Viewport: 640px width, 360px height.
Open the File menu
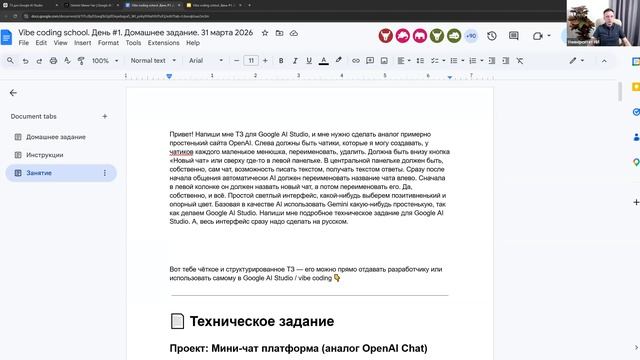coord(24,43)
